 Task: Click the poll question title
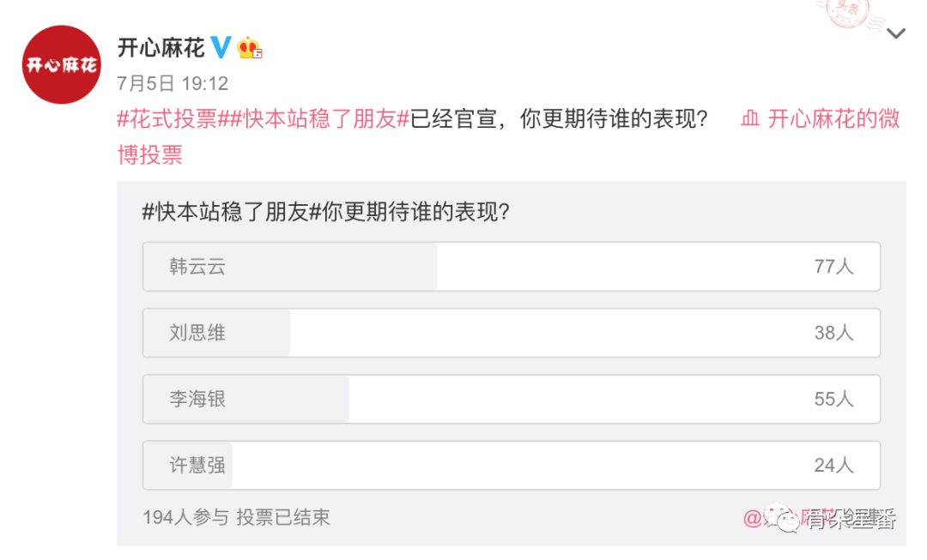[326, 214]
